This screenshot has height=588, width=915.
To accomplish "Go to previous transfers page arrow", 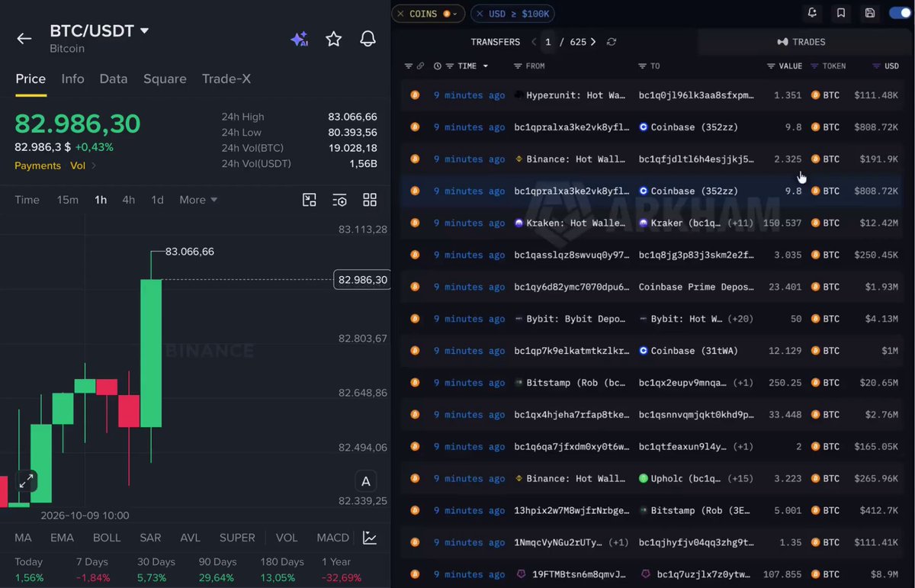I will click(x=534, y=42).
